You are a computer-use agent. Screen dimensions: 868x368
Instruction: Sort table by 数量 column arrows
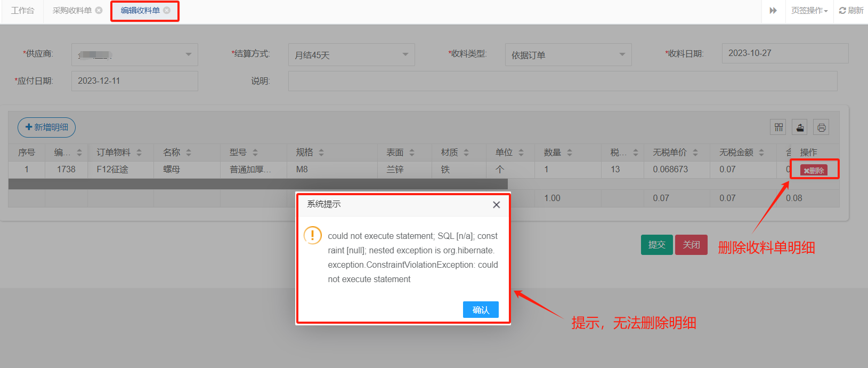(570, 153)
